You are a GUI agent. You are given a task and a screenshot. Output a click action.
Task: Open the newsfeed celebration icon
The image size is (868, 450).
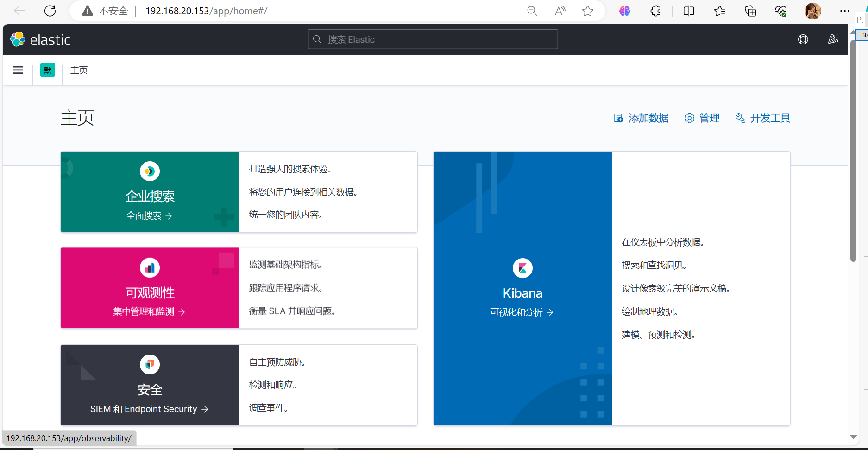pyautogui.click(x=833, y=39)
